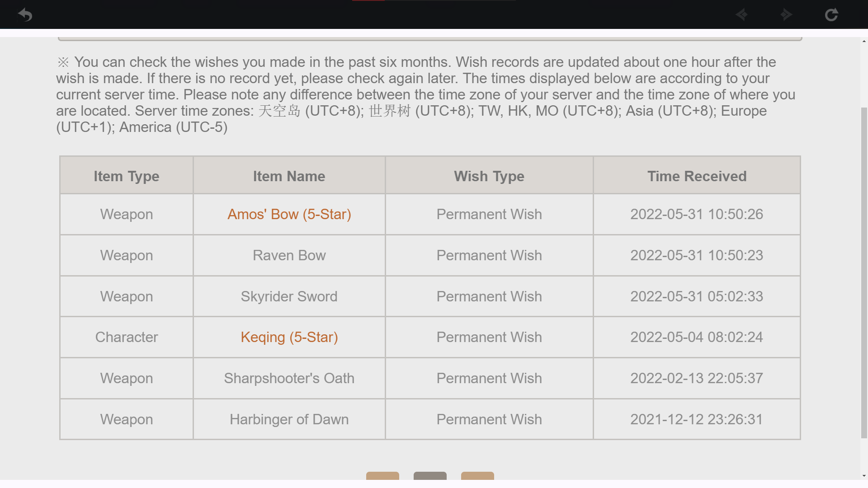Click the scrollbar up arrow
This screenshot has height=488, width=868.
tap(864, 42)
